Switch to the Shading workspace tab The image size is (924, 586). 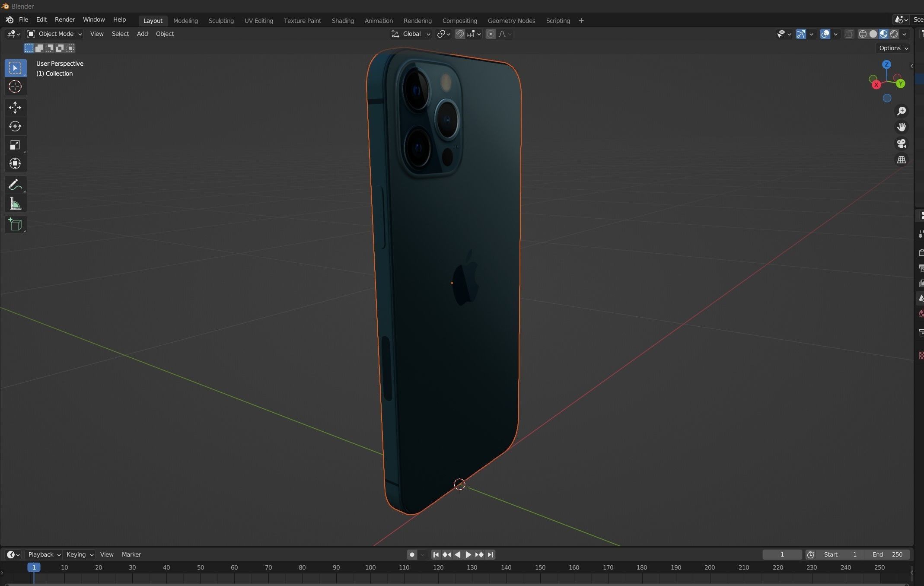point(343,21)
